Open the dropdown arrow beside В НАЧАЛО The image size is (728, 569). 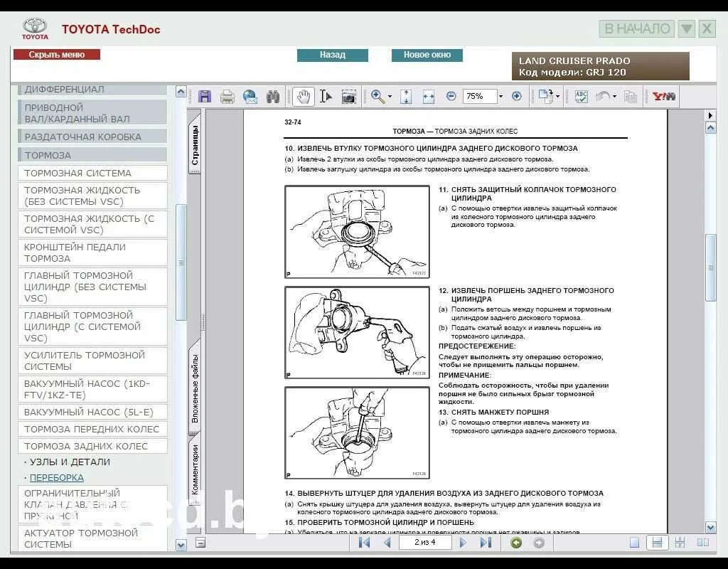[x=686, y=28]
